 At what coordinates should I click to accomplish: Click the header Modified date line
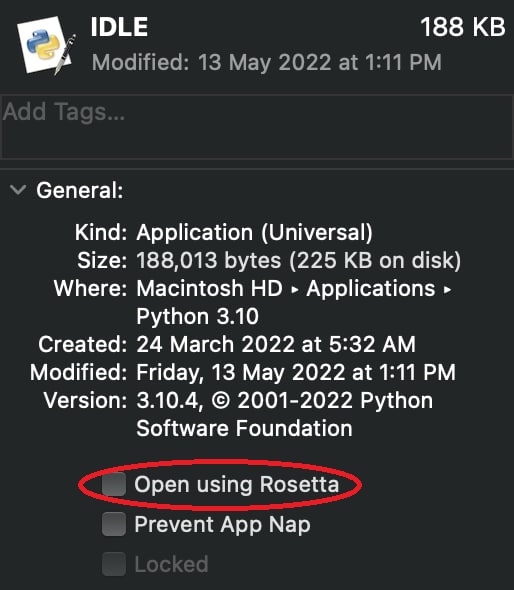[x=267, y=62]
